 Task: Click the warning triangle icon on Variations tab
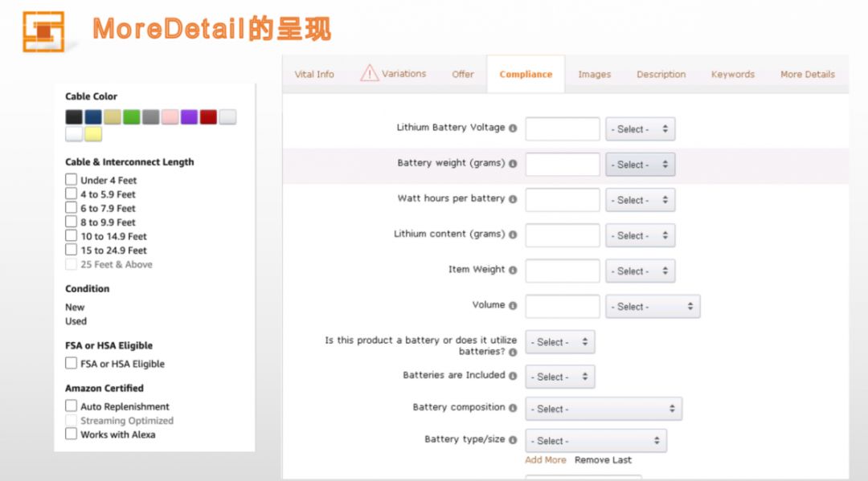coord(369,73)
